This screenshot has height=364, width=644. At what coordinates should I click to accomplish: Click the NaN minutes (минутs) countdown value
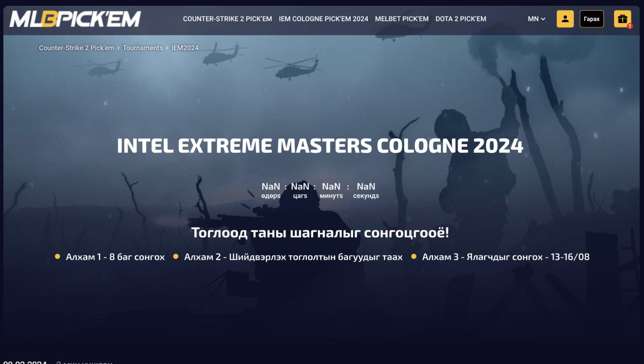tap(331, 187)
